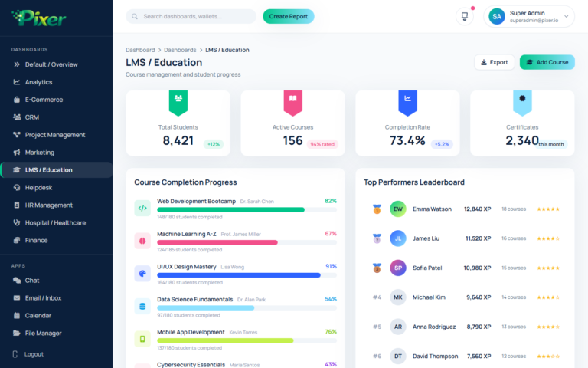Click the Web Development Bootcamp progress bar
The image size is (588, 368).
point(247,210)
